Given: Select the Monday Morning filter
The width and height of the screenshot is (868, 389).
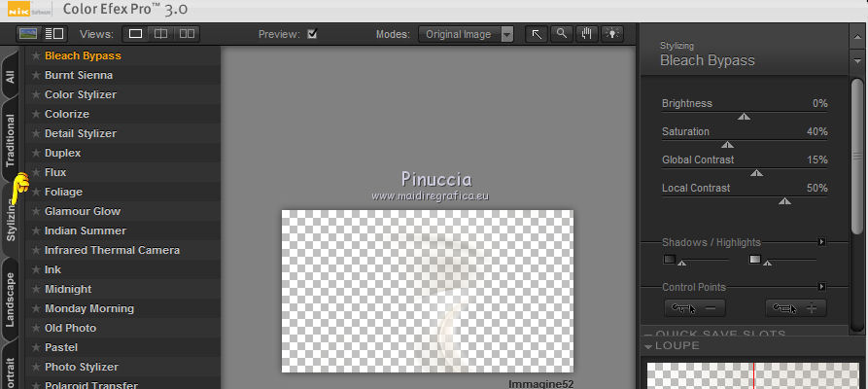Looking at the screenshot, I should [123, 308].
